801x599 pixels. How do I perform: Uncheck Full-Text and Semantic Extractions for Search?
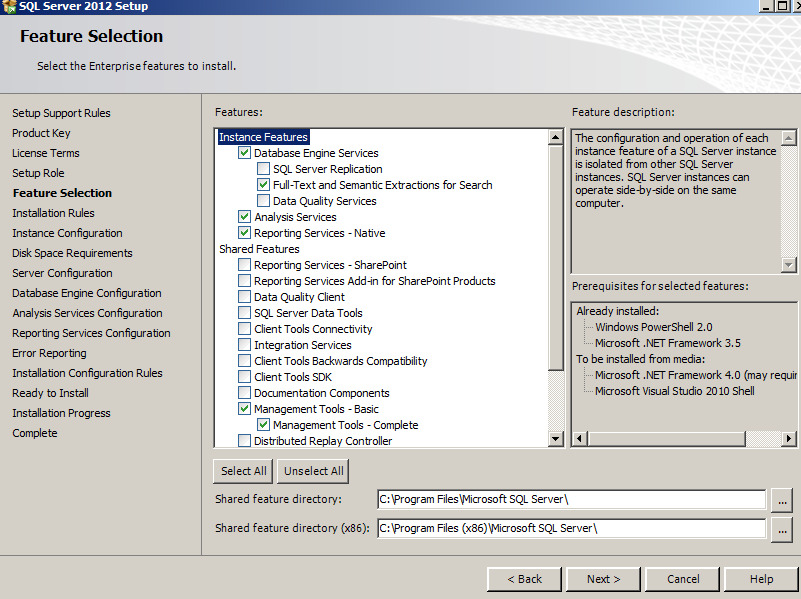point(263,184)
